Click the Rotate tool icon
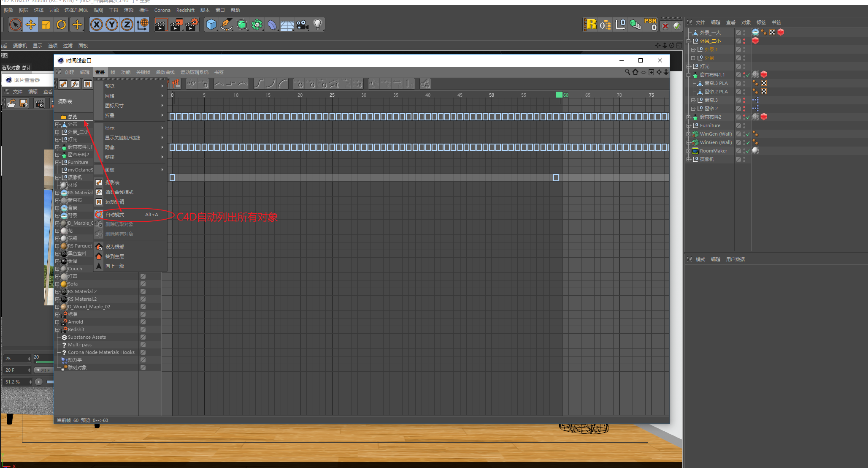 coord(61,25)
